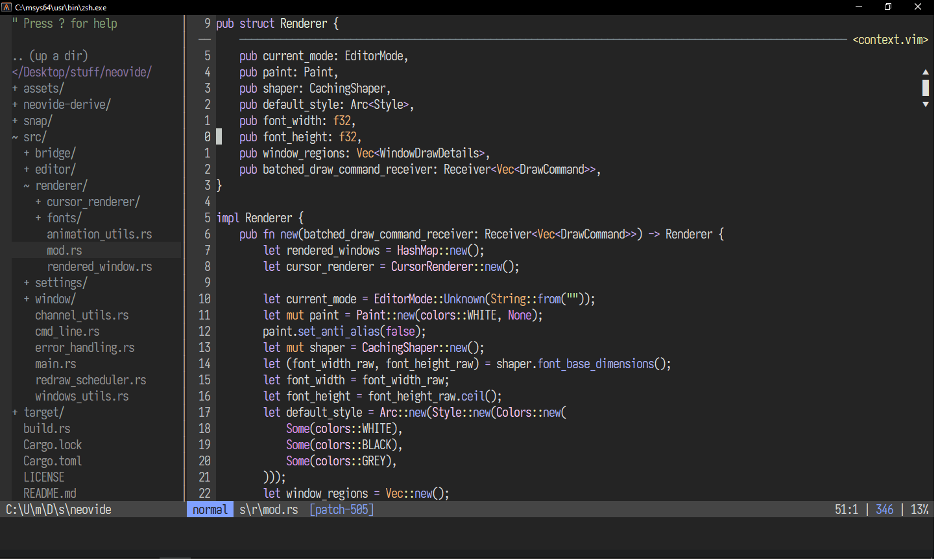Expand the assets/ folder
The width and height of the screenshot is (938, 560).
coord(43,88)
